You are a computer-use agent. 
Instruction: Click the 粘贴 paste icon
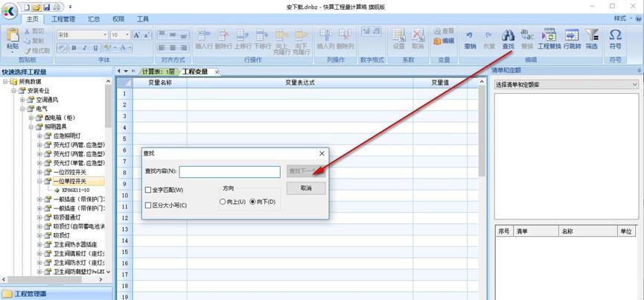tap(13, 40)
